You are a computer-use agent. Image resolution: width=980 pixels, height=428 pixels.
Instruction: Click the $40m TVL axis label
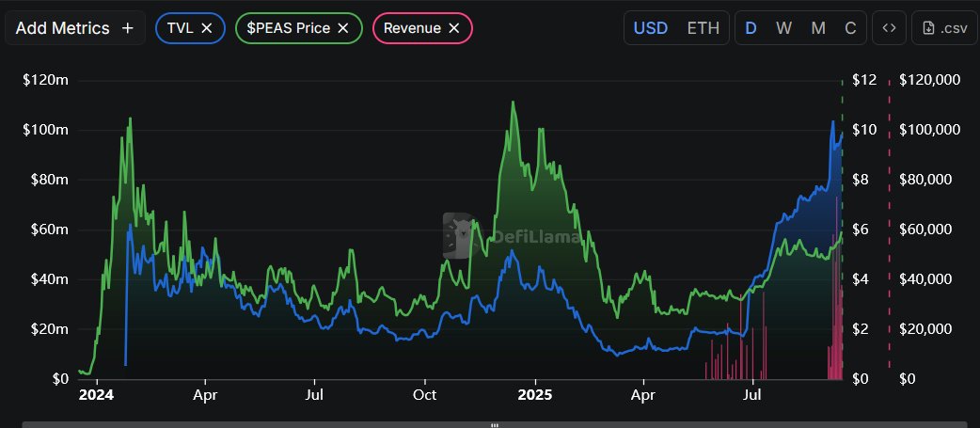[x=48, y=279]
